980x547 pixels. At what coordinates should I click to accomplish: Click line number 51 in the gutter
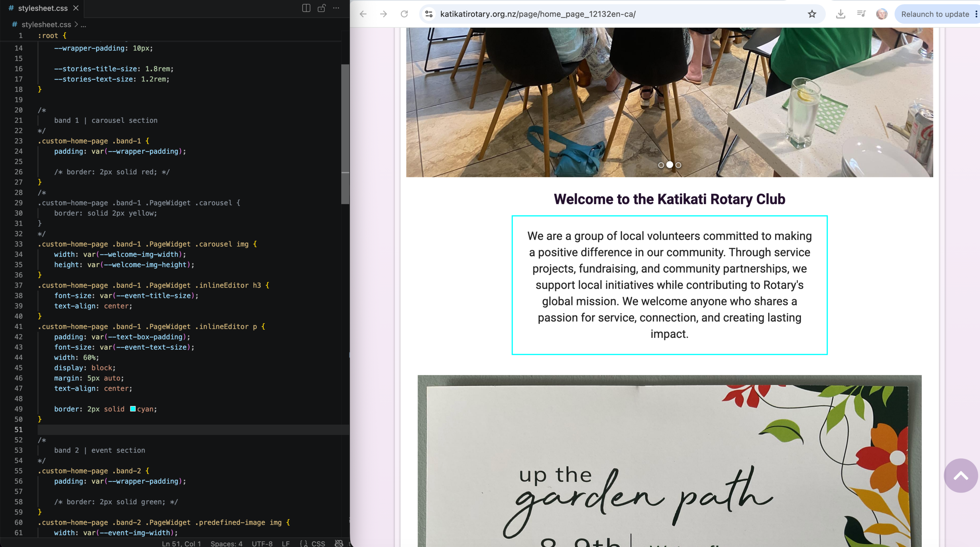pyautogui.click(x=19, y=430)
